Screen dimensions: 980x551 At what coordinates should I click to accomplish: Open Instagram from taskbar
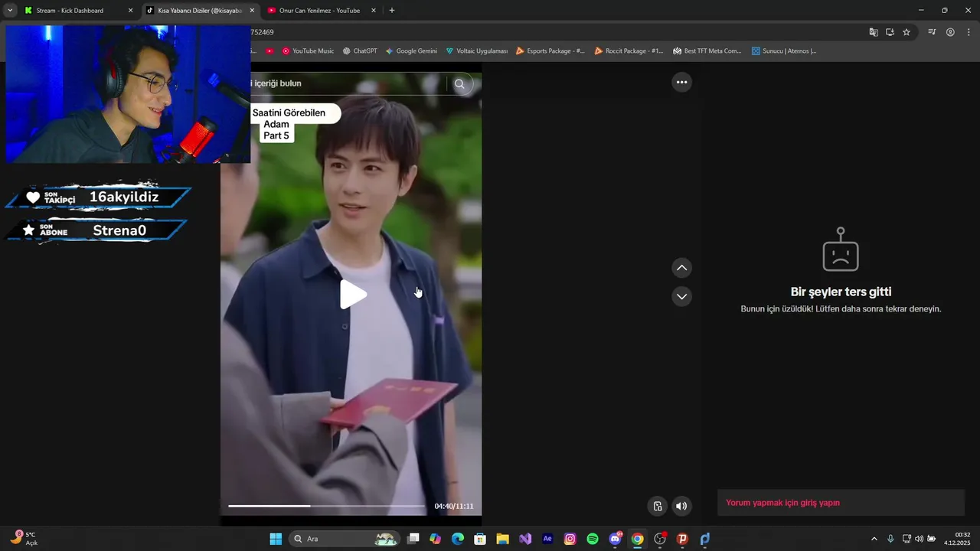coord(570,539)
